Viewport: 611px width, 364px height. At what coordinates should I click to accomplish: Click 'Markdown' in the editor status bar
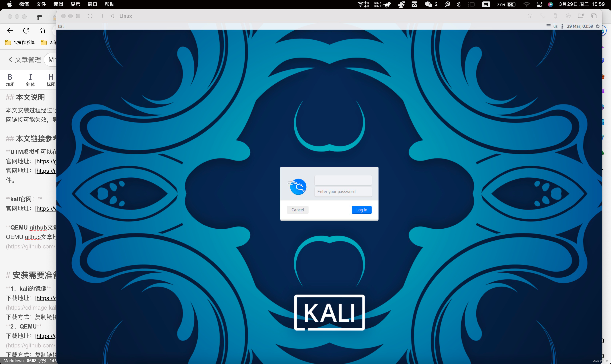point(14,361)
